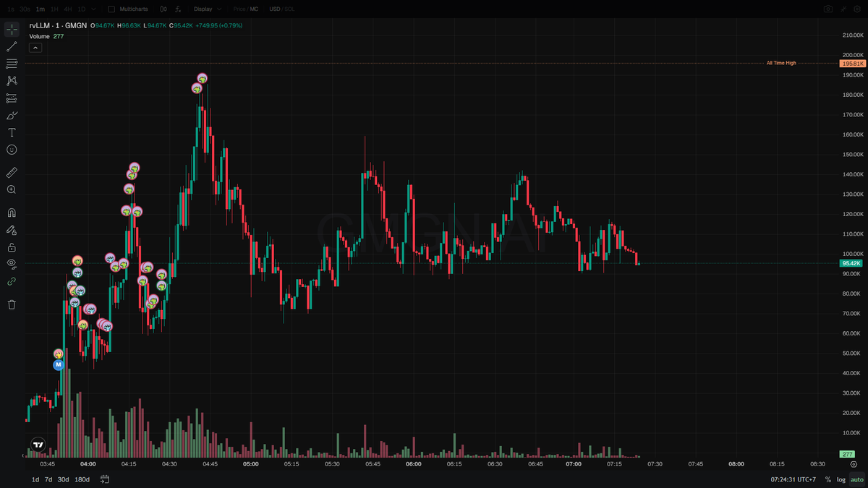Click the 195.81K all time high price label
Screen dimensions: 868x488
click(x=851, y=64)
